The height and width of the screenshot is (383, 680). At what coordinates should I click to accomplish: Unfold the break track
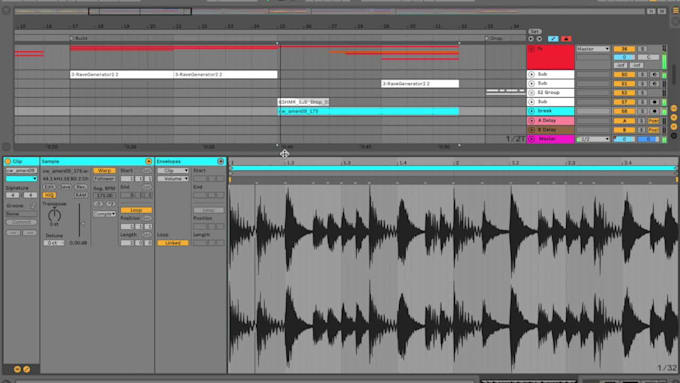(532, 111)
